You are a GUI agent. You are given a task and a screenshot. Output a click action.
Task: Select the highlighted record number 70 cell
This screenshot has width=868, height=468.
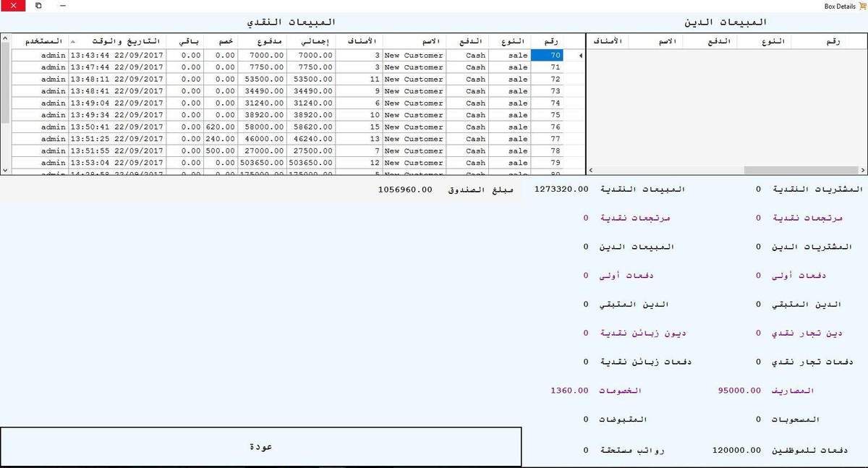(x=553, y=54)
